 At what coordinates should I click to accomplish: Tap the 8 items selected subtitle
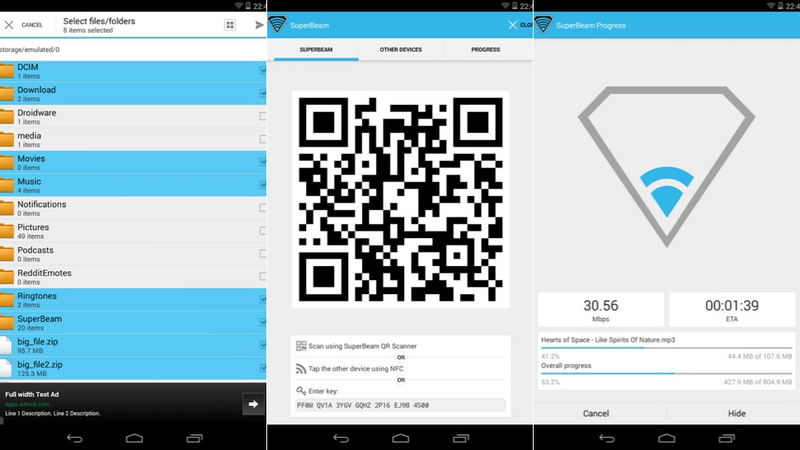tap(88, 31)
